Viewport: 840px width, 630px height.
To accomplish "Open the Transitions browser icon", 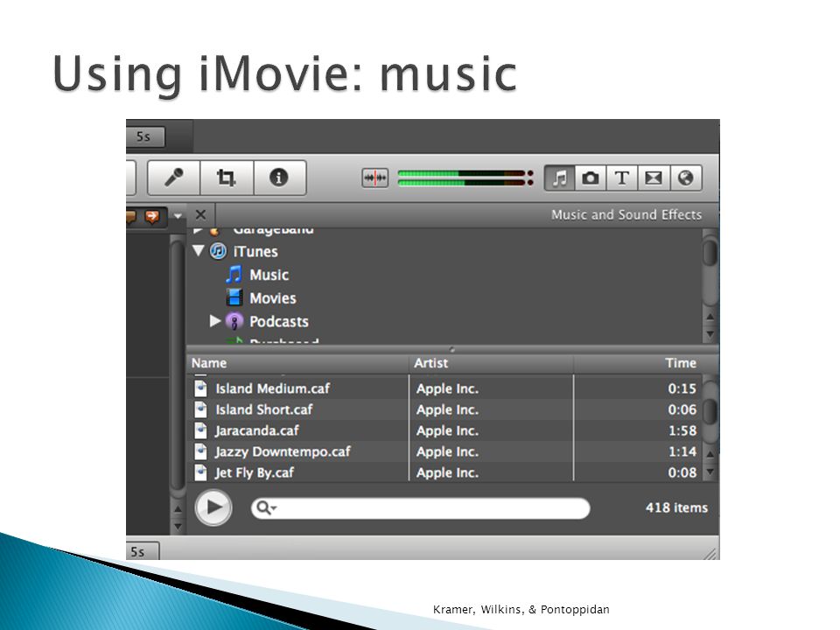I will click(x=653, y=178).
